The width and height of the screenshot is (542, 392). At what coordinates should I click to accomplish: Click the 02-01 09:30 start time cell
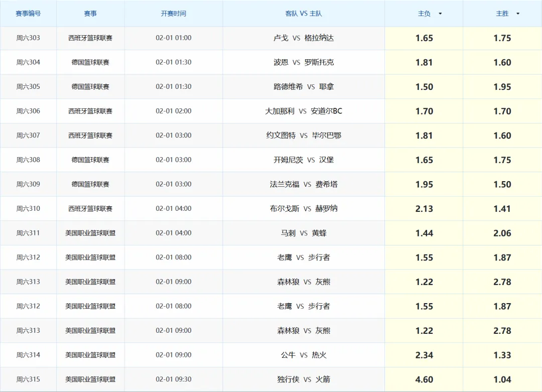pos(173,379)
